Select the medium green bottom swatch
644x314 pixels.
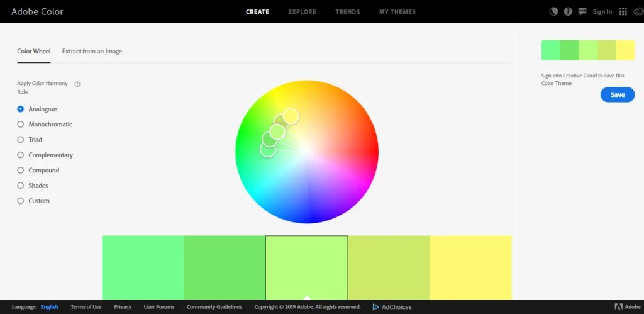(x=225, y=267)
